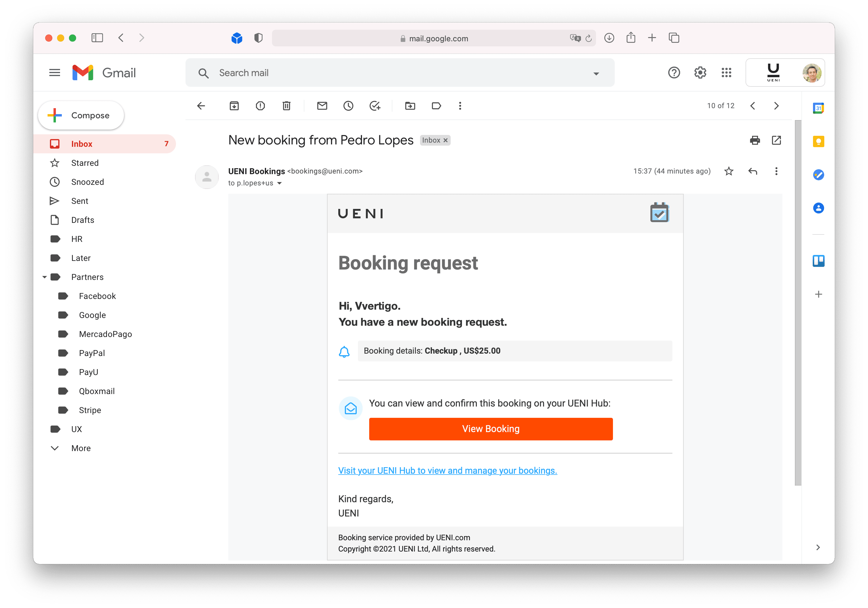This screenshot has height=608, width=868.
Task: Hide side panel chevron at bottom
Action: 818,547
